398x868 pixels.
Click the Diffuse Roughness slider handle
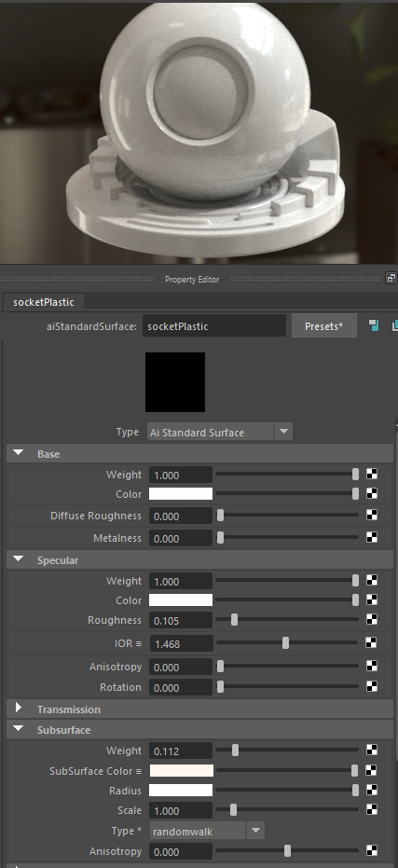(x=220, y=516)
